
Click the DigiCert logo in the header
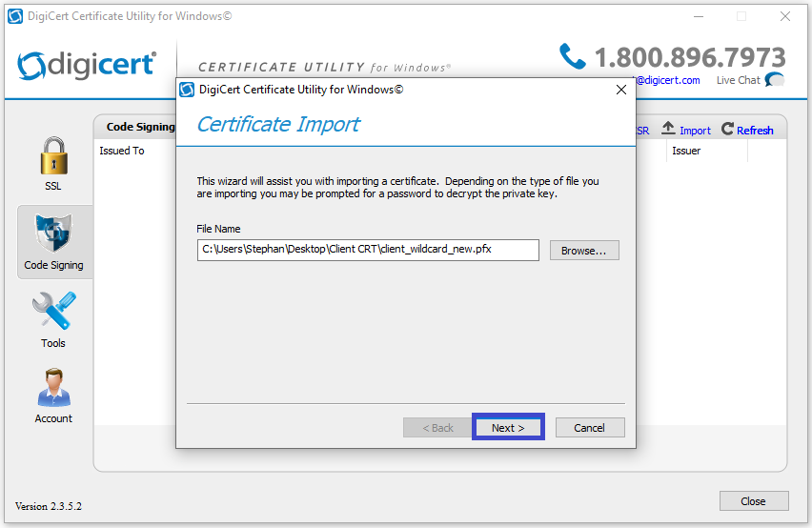click(87, 65)
